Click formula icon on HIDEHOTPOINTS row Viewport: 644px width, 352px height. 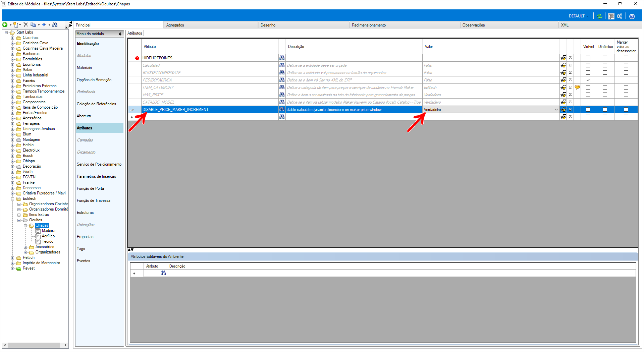coord(563,58)
